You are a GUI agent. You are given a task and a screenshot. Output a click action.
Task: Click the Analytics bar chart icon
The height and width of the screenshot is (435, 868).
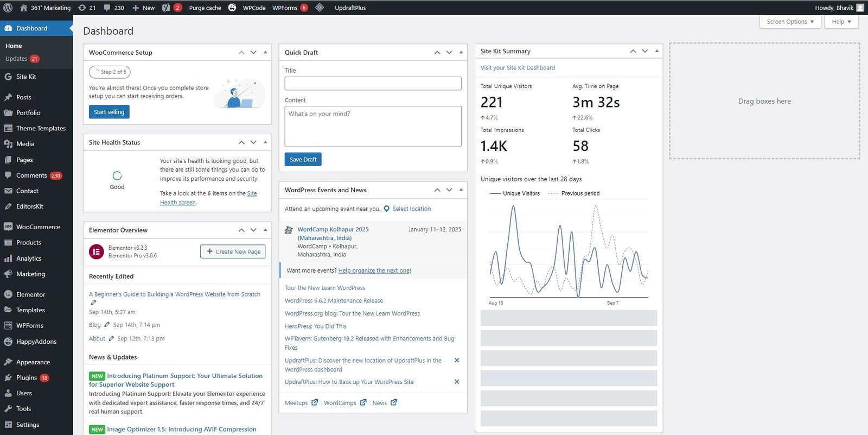tap(8, 259)
